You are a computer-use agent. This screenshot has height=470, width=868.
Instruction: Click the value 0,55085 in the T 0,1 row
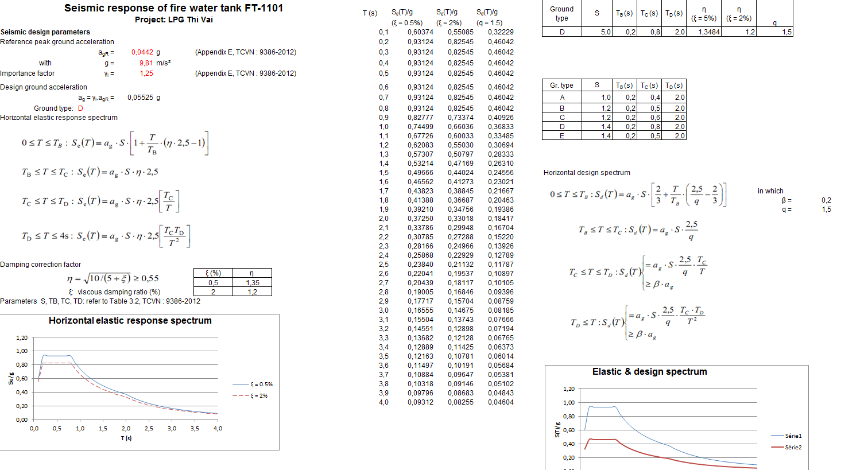coord(460,32)
